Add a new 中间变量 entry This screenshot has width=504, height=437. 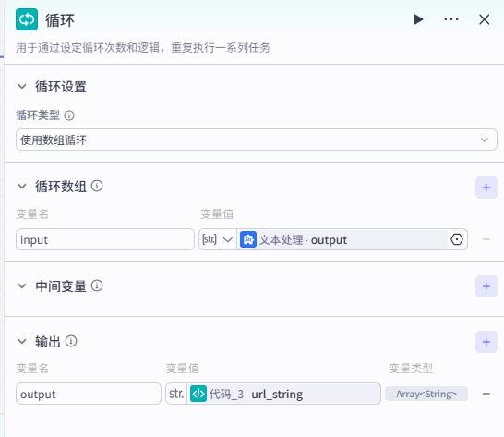486,286
